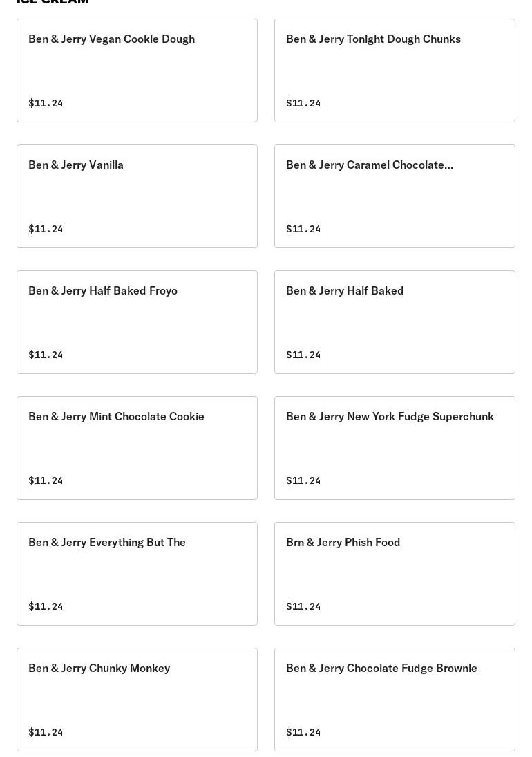The width and height of the screenshot is (532, 757).
Task: Select Ben & Jerry Half Baked Froyo
Action: (137, 322)
